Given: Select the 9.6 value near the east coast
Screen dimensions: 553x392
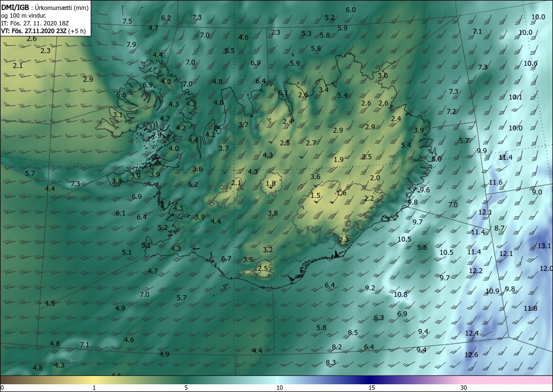Looking at the screenshot, I should [x=425, y=190].
